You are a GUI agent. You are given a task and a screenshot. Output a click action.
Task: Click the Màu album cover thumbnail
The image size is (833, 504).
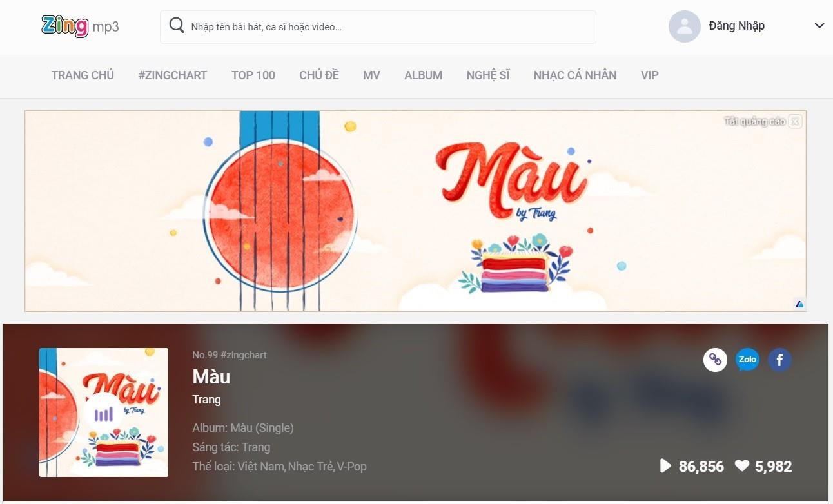point(104,412)
